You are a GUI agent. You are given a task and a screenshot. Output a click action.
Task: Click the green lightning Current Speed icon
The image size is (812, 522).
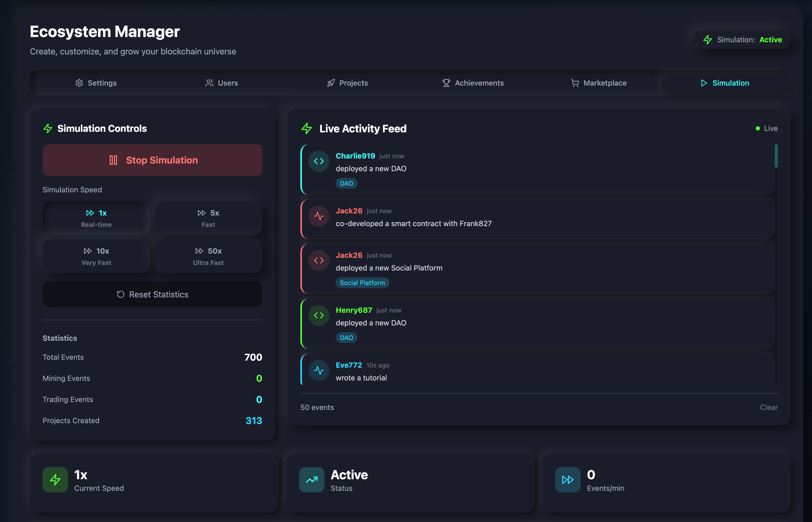pyautogui.click(x=55, y=480)
